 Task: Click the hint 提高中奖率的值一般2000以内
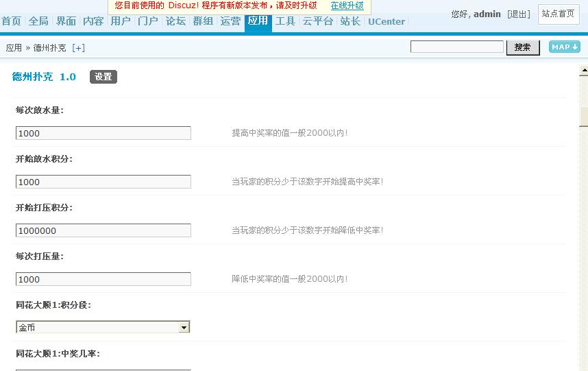[x=289, y=133]
